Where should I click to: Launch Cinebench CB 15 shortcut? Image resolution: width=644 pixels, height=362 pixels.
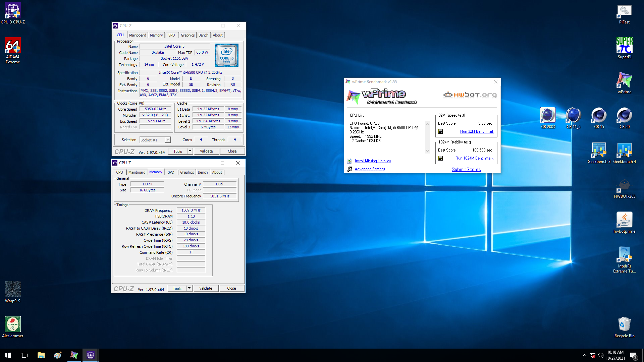[x=599, y=118]
